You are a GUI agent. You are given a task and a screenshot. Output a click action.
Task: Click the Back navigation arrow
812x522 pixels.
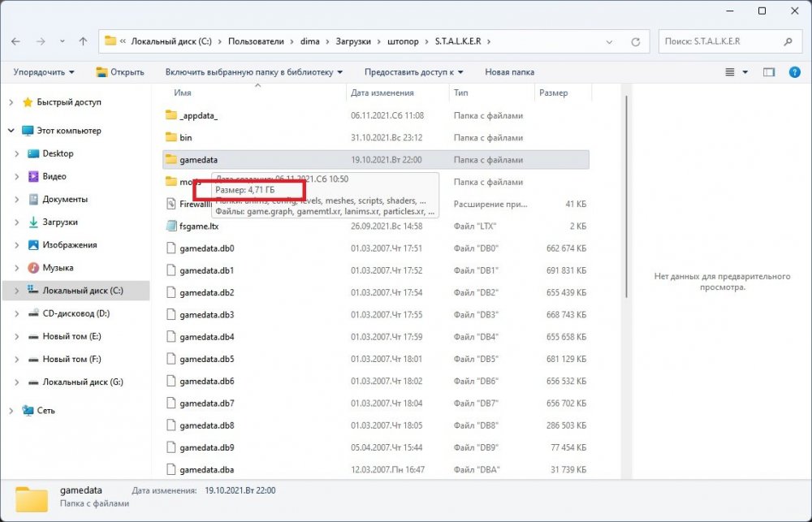click(17, 41)
